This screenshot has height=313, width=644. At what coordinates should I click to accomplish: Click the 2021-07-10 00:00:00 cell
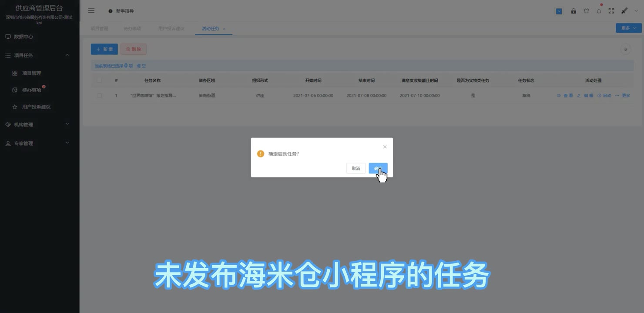[419, 96]
